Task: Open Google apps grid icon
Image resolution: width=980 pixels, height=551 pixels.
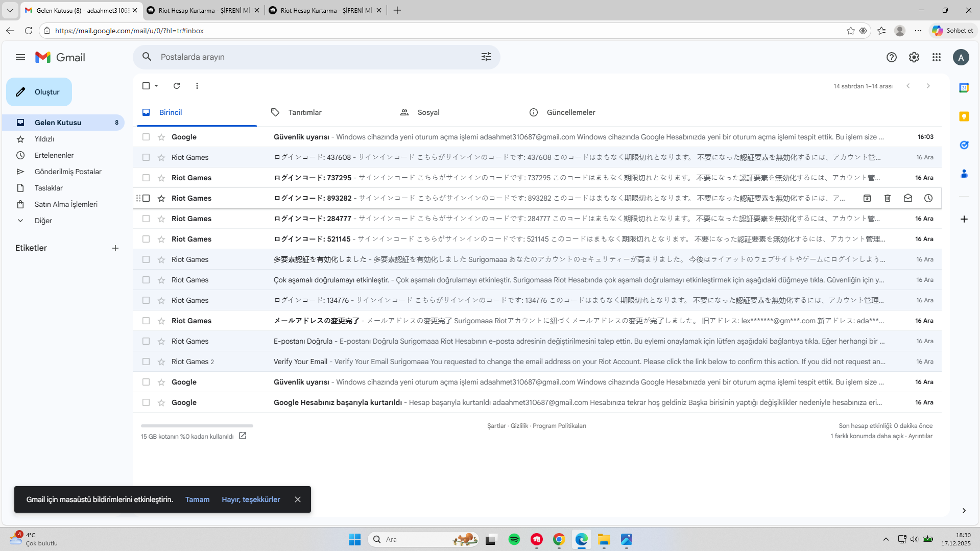Action: tap(937, 57)
